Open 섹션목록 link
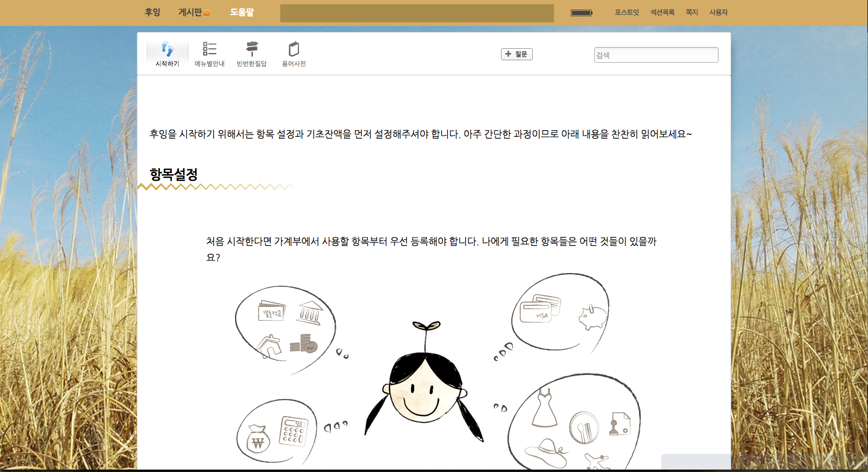 click(662, 12)
